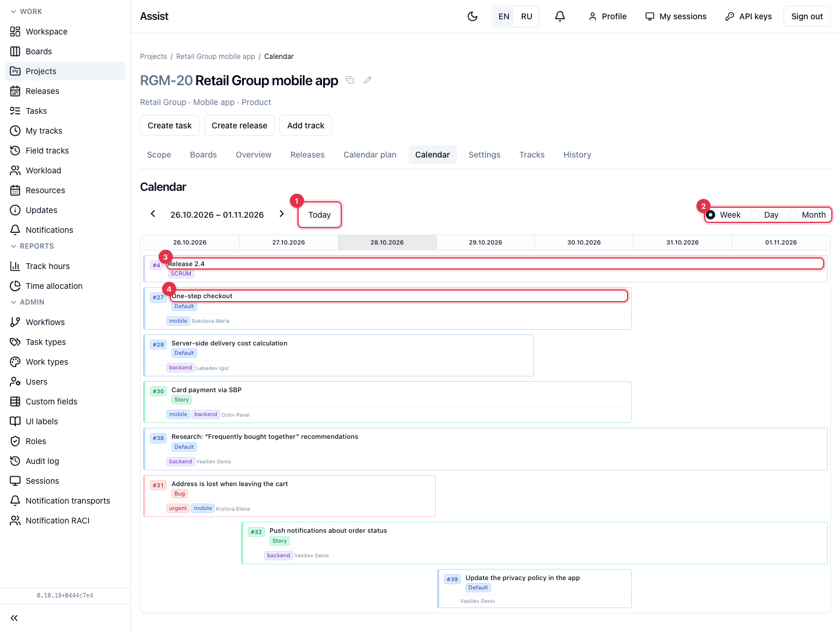Screen dimensions: 840x632
Task: Open My tracks clock icon
Action: click(x=15, y=131)
